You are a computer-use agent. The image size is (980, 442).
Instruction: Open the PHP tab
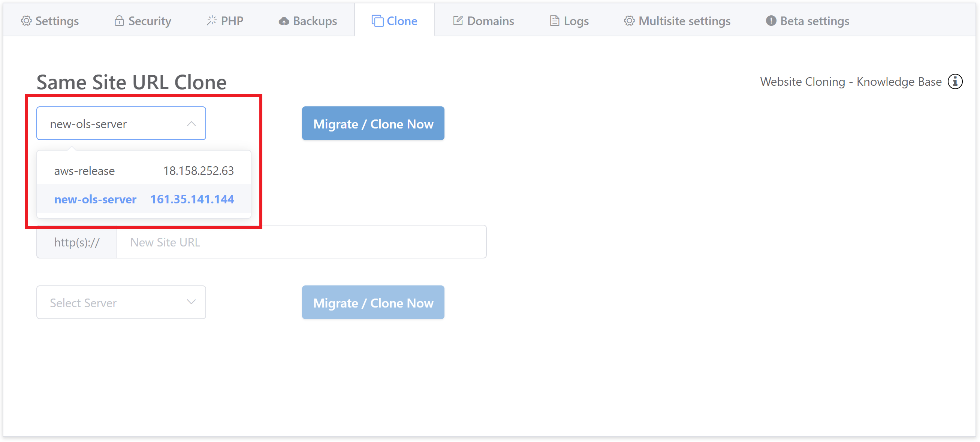coord(225,21)
